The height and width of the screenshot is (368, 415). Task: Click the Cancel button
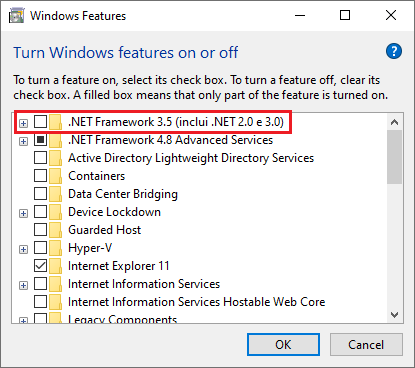366,344
